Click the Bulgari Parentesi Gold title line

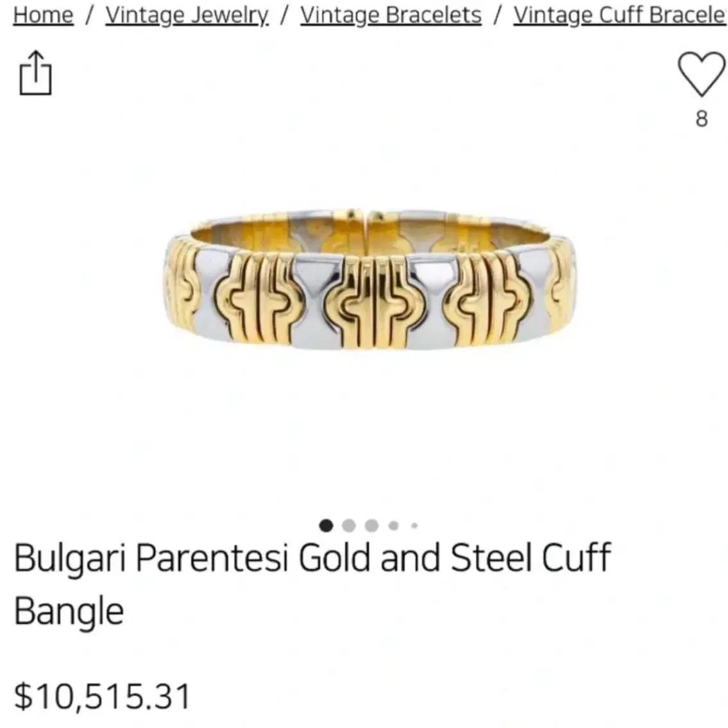point(312,557)
